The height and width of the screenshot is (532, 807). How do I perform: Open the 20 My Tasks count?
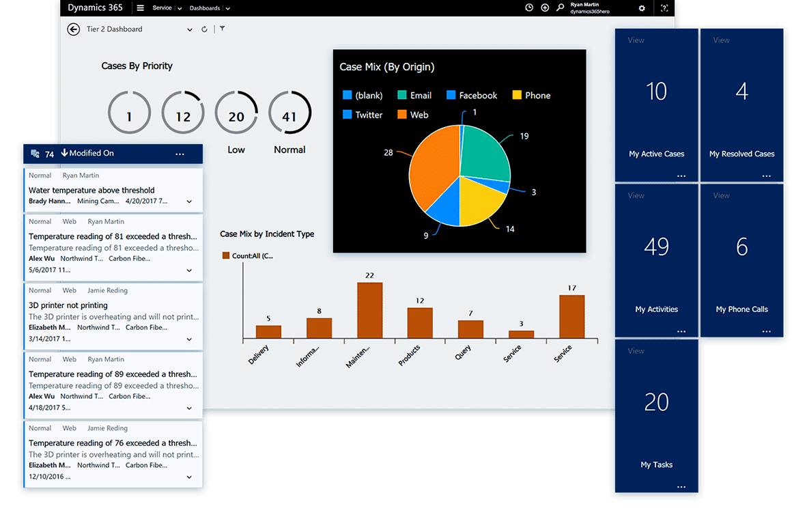[656, 402]
